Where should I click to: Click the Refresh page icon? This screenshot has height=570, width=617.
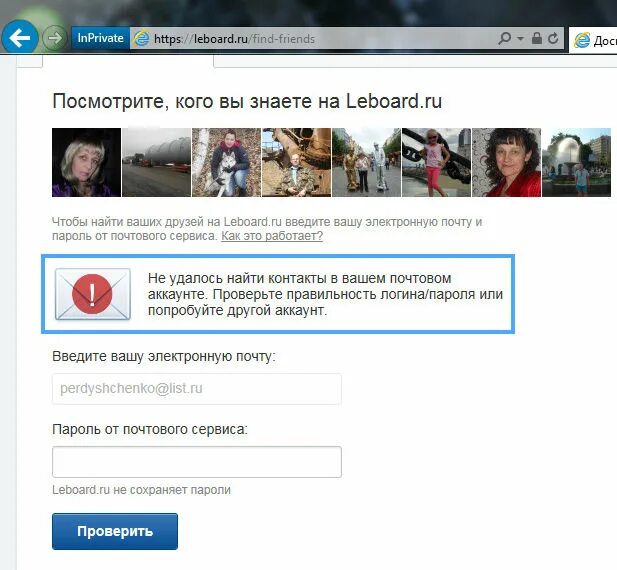(x=553, y=38)
